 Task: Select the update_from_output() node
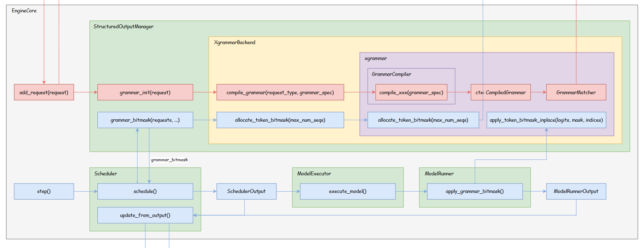click(145, 215)
